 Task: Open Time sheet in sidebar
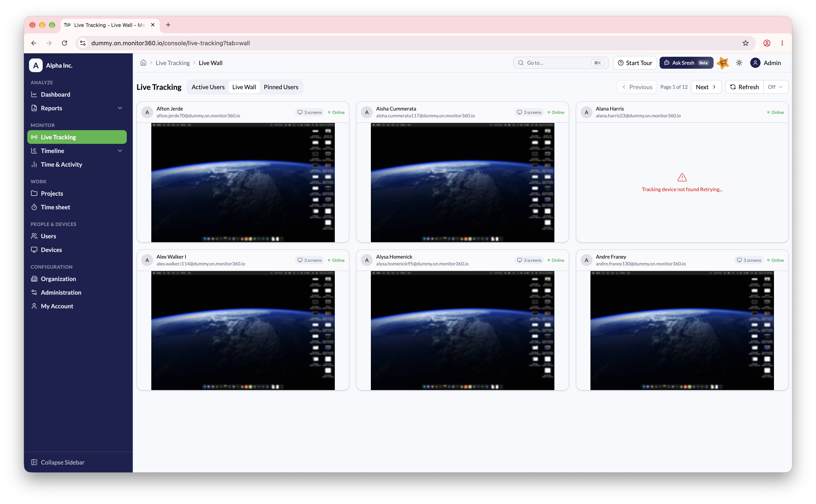click(77, 207)
